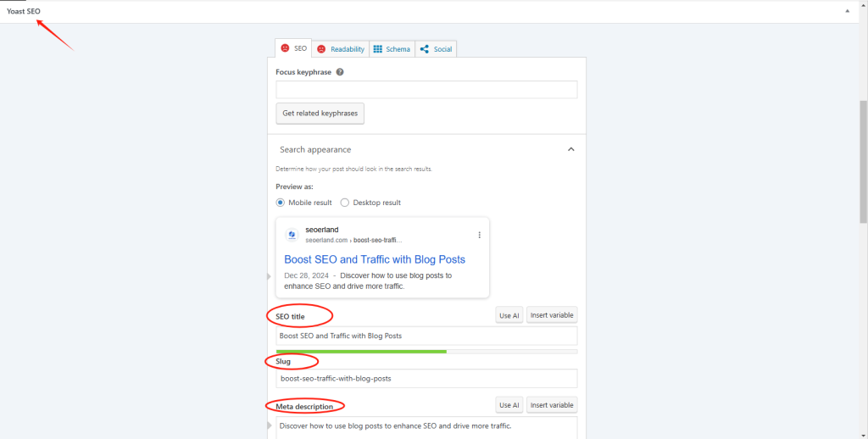This screenshot has width=868, height=439.
Task: Click Use AI for Meta description
Action: [x=509, y=405]
